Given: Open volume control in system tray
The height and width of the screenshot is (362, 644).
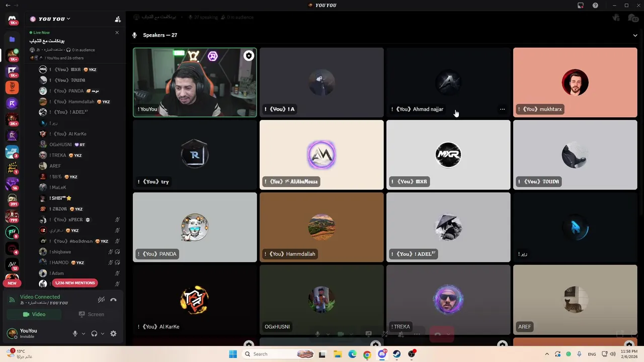Looking at the screenshot, I should point(613,354).
